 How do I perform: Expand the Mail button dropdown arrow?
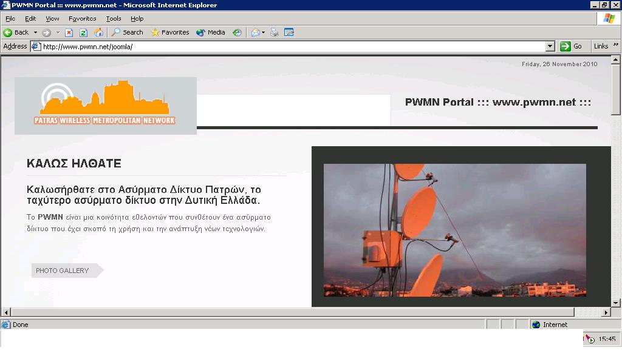point(264,32)
